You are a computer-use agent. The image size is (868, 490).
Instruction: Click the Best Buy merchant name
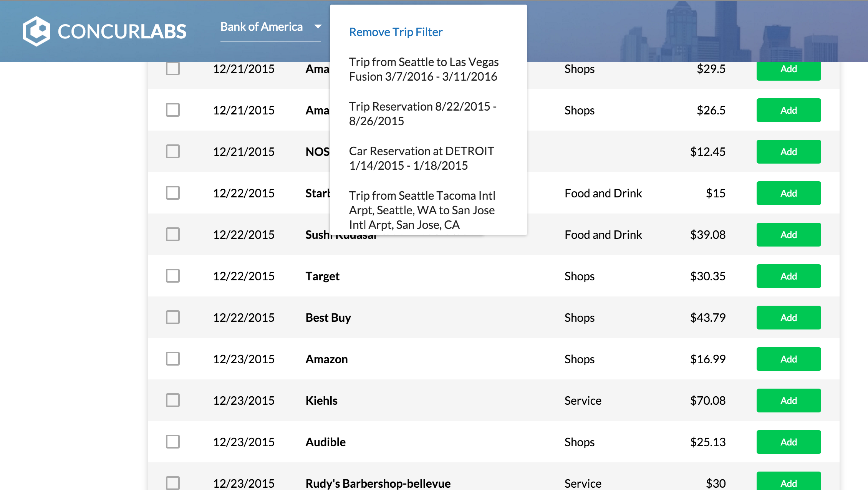(x=328, y=318)
